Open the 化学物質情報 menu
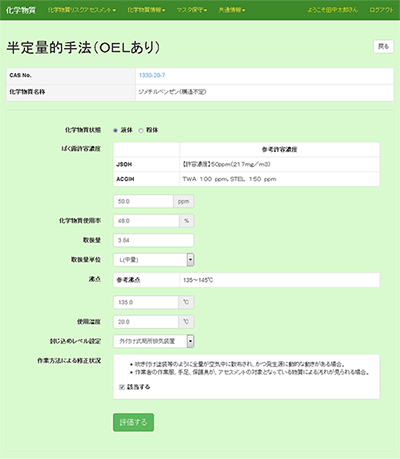Viewport: 400px width, 459px height. 146,10
